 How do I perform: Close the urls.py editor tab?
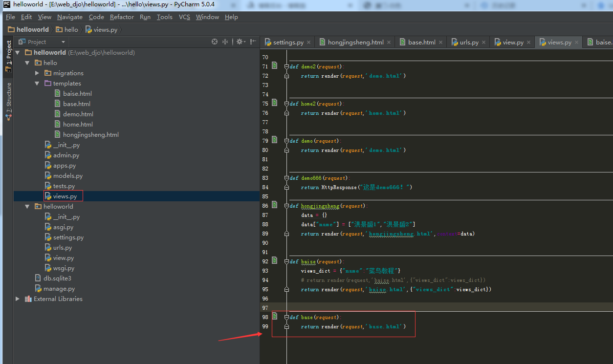pos(483,43)
